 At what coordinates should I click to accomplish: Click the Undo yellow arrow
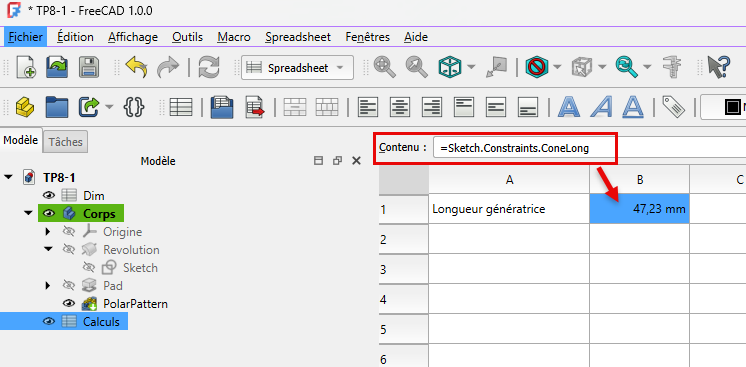point(137,67)
